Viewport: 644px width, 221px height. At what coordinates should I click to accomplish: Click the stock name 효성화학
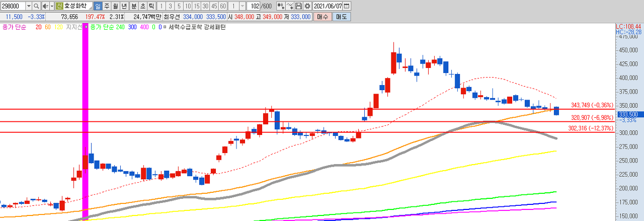point(75,6)
